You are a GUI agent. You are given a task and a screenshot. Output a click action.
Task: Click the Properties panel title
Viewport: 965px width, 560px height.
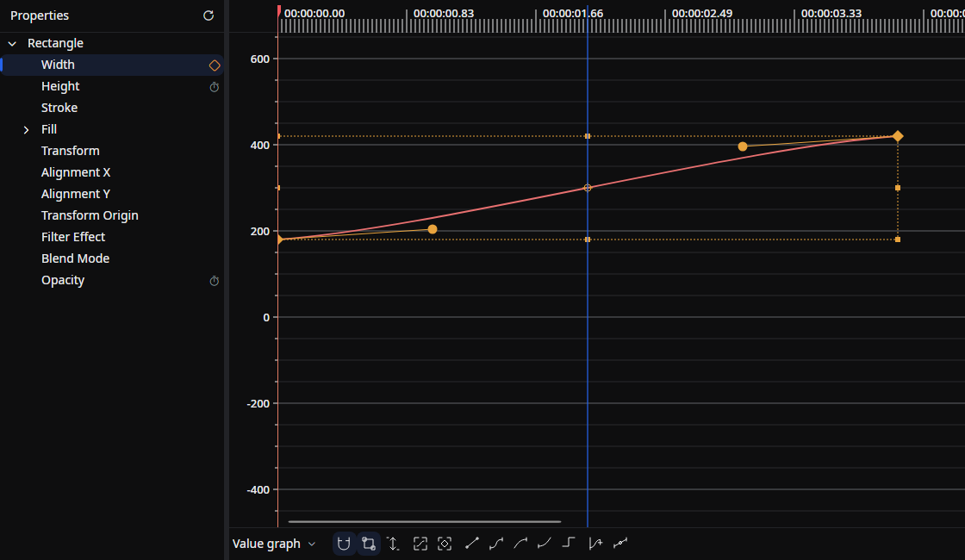tap(40, 16)
